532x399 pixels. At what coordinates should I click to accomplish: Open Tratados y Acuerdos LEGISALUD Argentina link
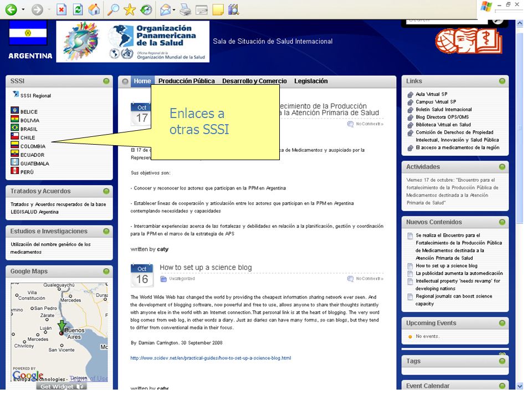point(58,208)
